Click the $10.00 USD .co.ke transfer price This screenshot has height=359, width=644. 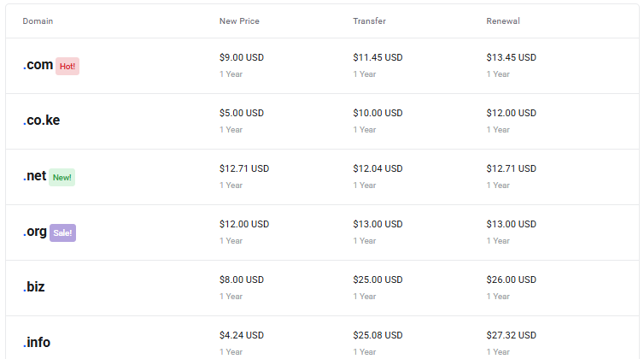point(378,113)
